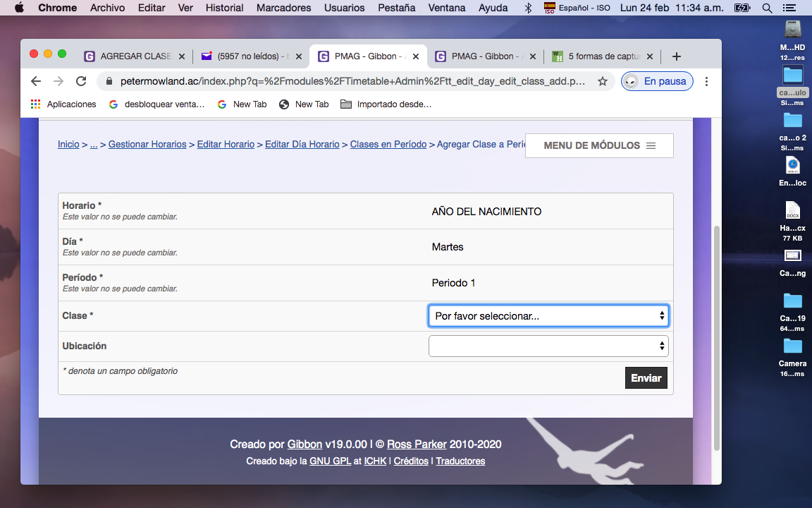The width and height of the screenshot is (812, 508).
Task: Bookmark page with star icon
Action: click(603, 81)
